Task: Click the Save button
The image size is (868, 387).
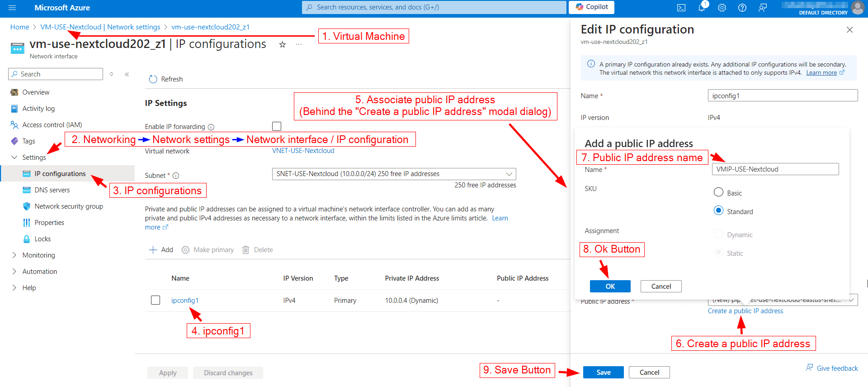Action: 604,373
